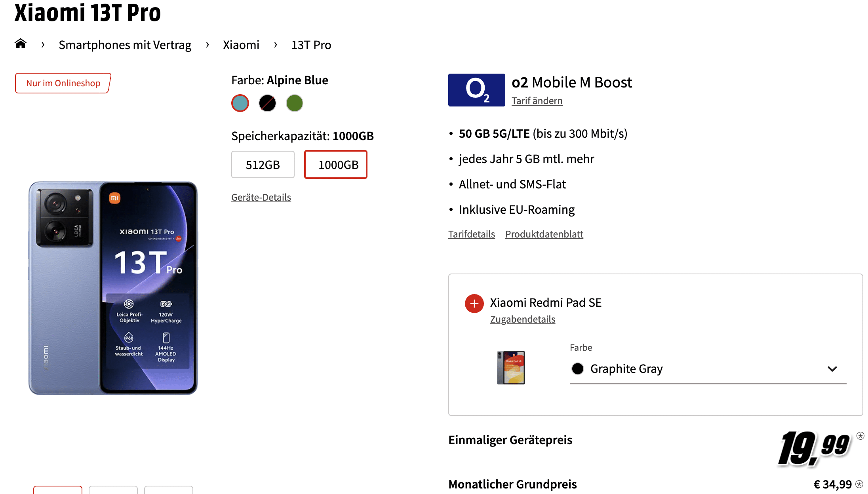This screenshot has width=868, height=494.
Task: Go to the home page via house icon
Action: 21,44
